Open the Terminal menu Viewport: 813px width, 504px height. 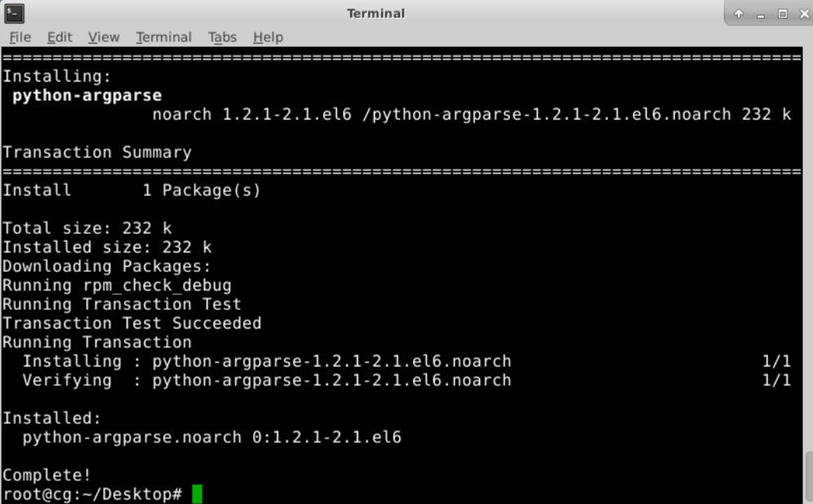coord(164,36)
